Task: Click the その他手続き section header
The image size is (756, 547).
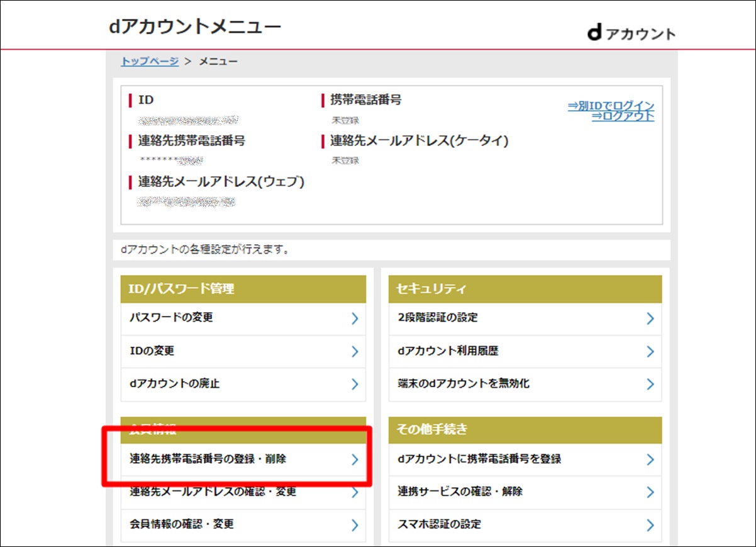Action: [x=525, y=430]
